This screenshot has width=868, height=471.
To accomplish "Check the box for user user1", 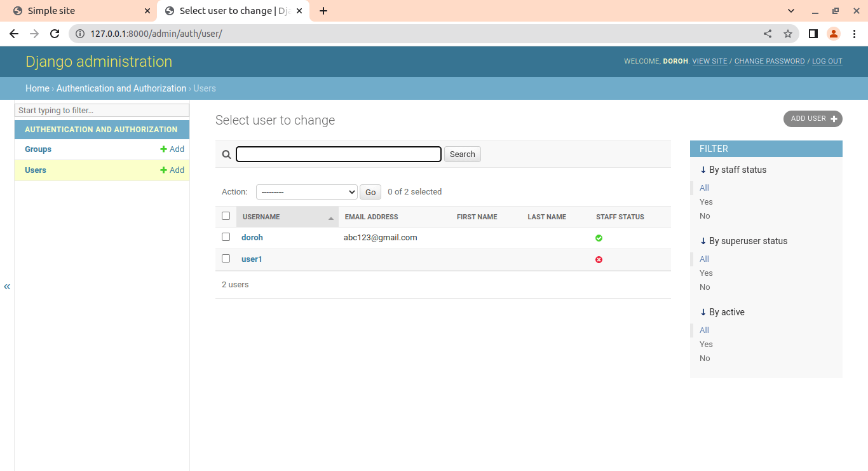I will point(226,259).
